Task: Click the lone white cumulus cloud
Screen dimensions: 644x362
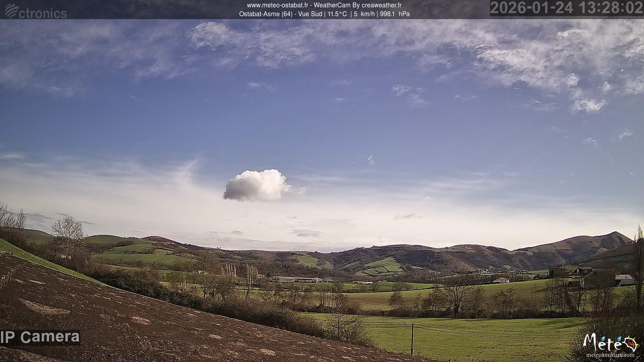Action: tap(257, 185)
